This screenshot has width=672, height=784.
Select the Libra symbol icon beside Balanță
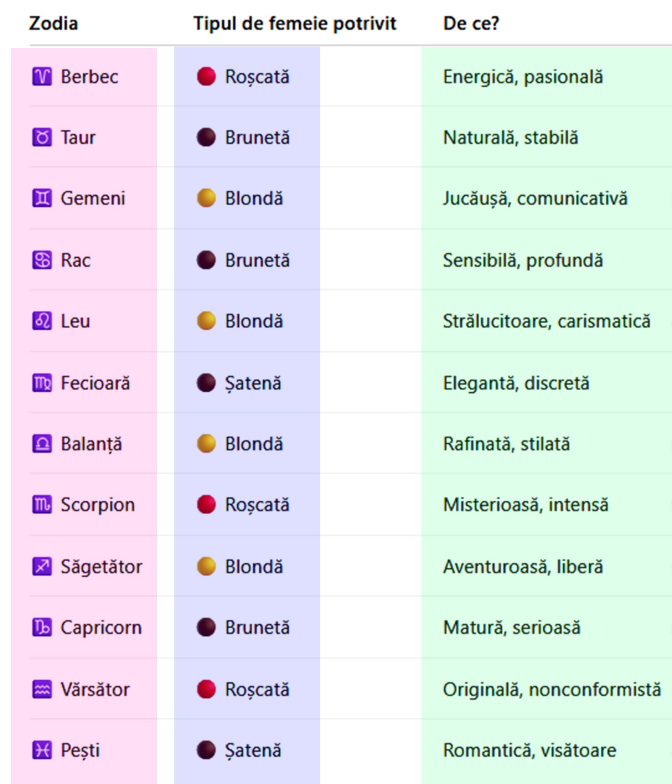pyautogui.click(x=42, y=444)
